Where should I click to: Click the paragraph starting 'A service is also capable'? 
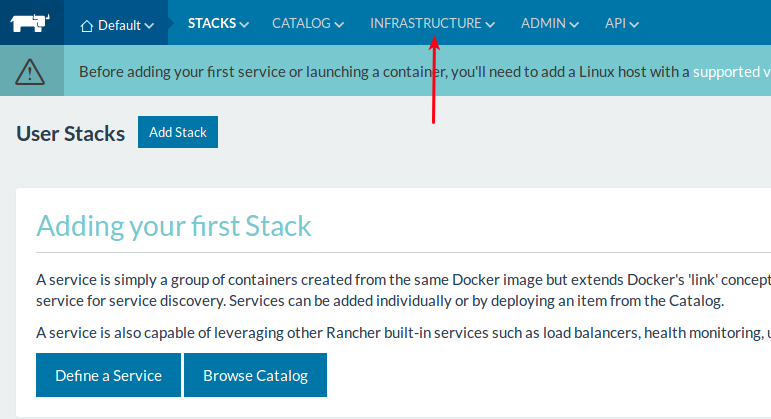[x=403, y=333]
